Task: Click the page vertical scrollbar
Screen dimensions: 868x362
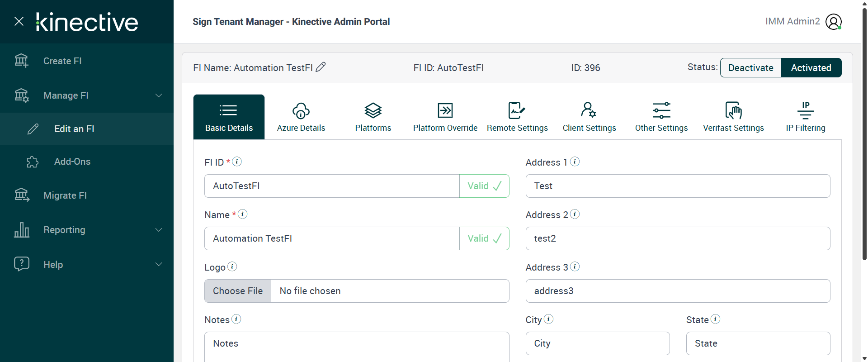Action: coord(864,136)
